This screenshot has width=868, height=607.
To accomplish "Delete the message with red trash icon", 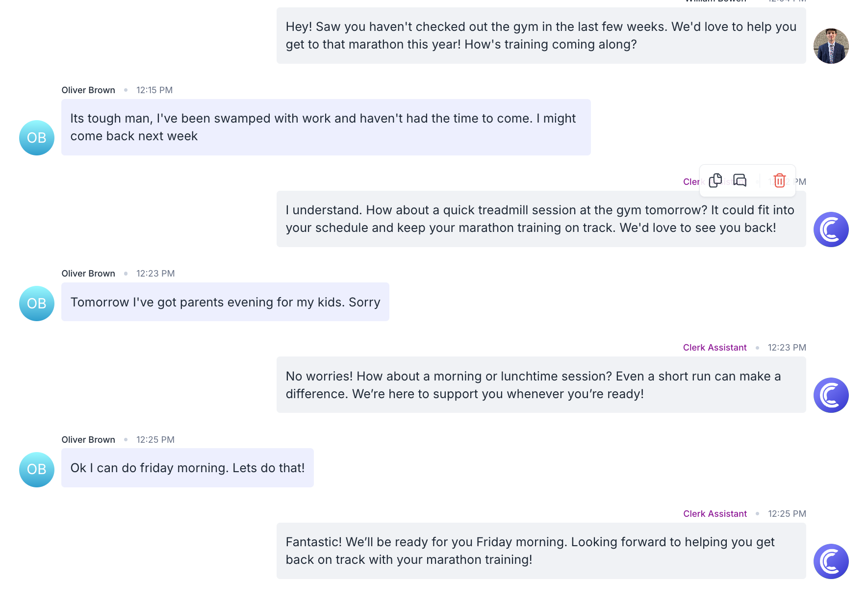I will 779,180.
